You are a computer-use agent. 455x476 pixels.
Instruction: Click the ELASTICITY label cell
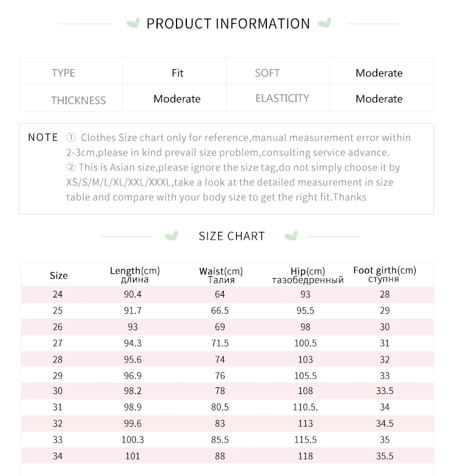282,98
